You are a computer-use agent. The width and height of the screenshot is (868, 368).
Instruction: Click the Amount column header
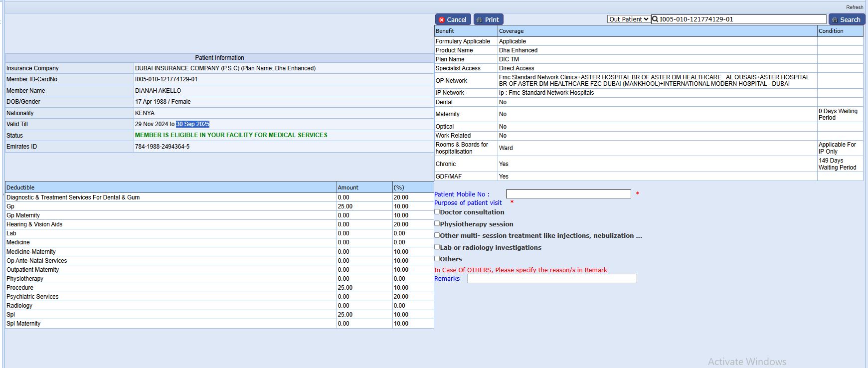click(x=348, y=187)
